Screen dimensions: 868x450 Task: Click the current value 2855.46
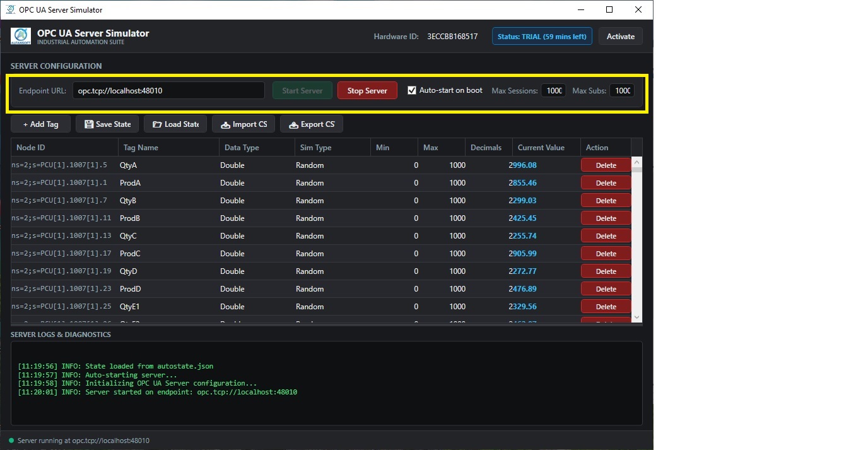point(522,183)
